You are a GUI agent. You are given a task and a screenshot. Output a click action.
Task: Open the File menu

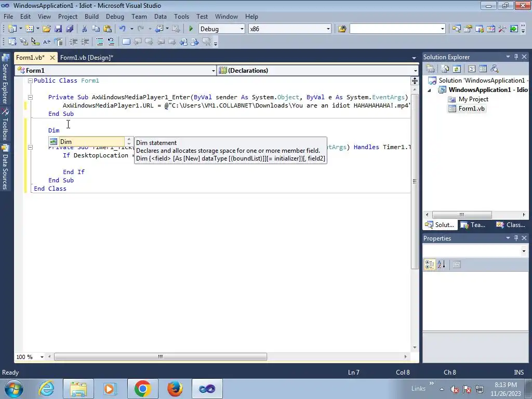coord(8,16)
